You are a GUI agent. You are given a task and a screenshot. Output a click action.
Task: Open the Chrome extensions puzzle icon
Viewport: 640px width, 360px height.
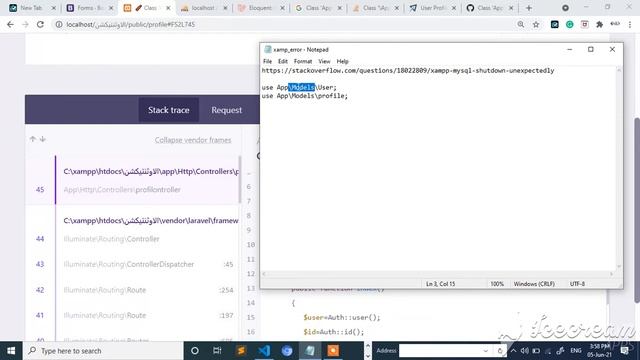coord(600,24)
